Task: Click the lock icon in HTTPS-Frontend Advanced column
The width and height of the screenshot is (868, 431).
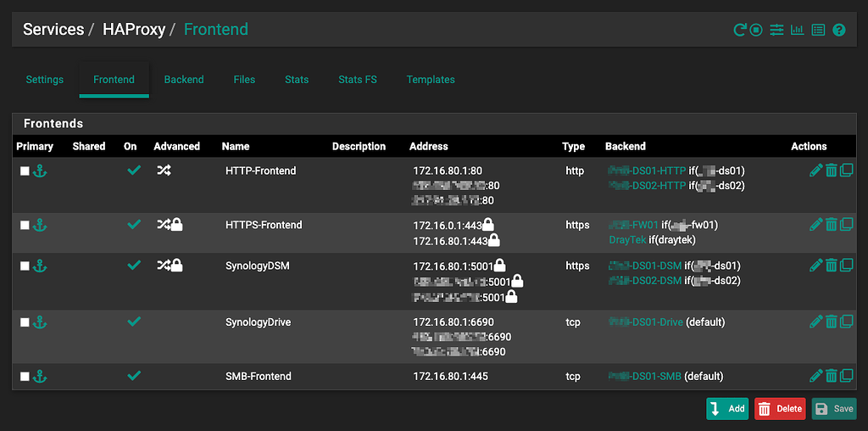Action: point(177,224)
